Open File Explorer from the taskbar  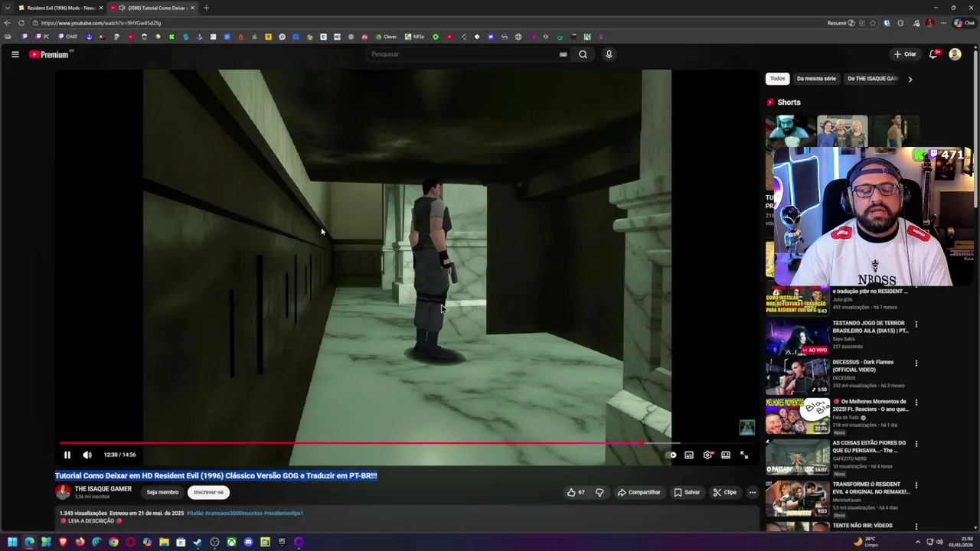[x=164, y=542]
